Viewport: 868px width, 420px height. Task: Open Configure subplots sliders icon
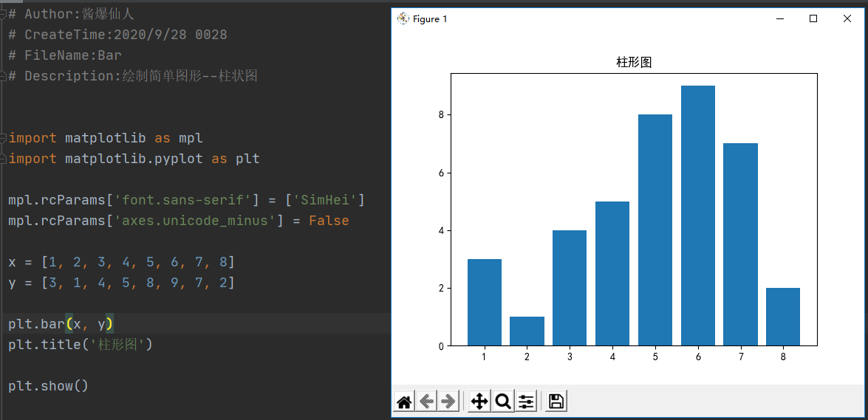526,402
